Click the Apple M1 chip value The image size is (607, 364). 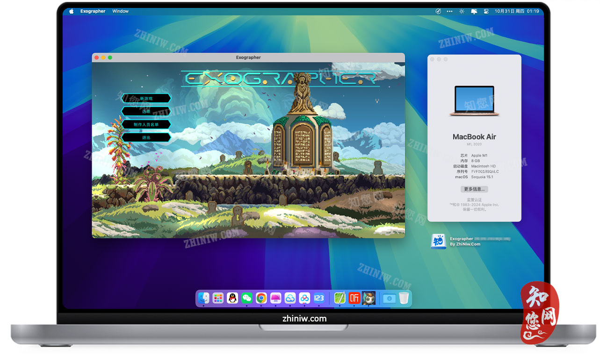(479, 155)
